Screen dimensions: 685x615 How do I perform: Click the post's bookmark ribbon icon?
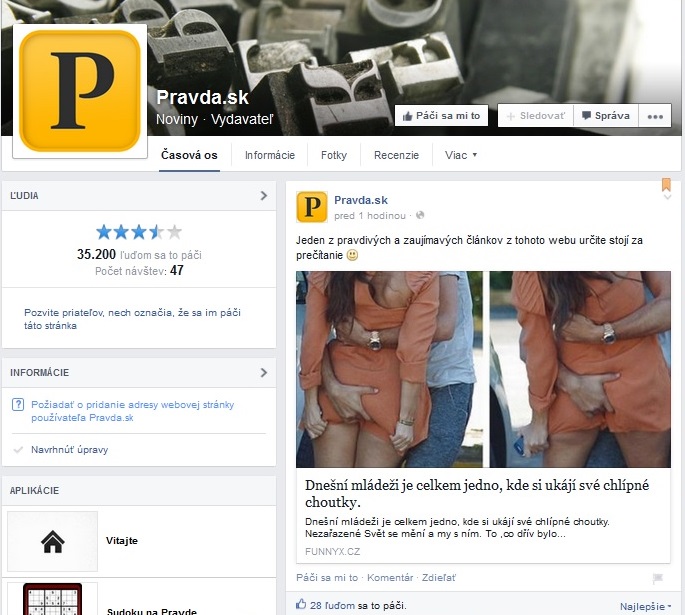click(666, 185)
